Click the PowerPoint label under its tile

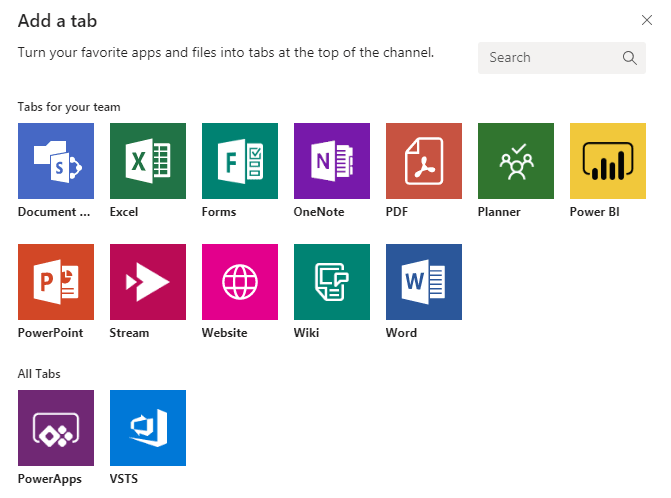pos(50,333)
